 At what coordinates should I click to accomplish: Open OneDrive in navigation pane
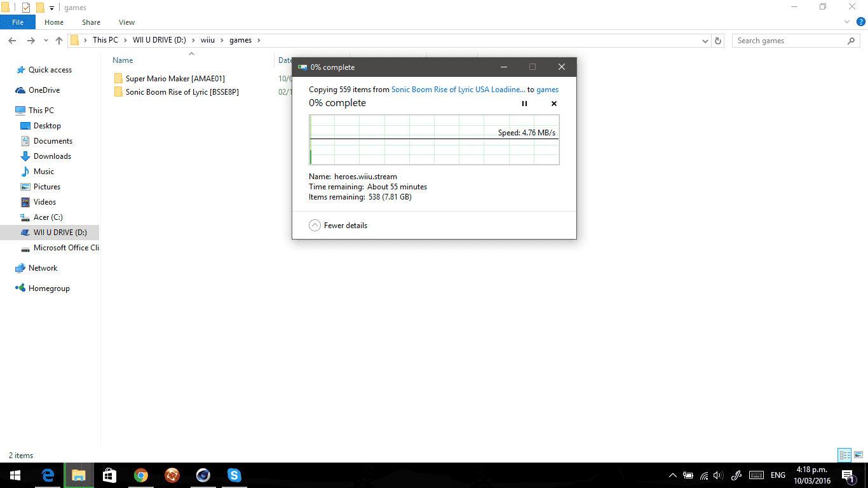pos(38,90)
